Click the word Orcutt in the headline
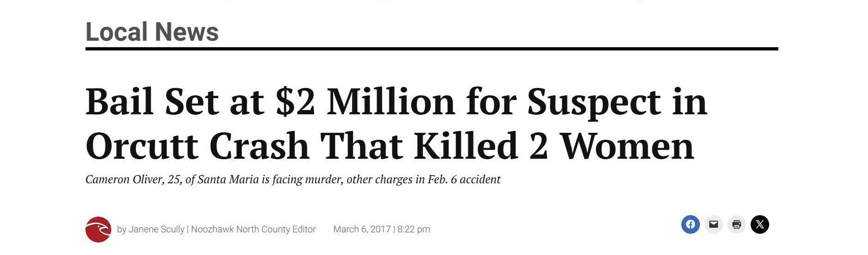868x255 pixels. point(142,146)
